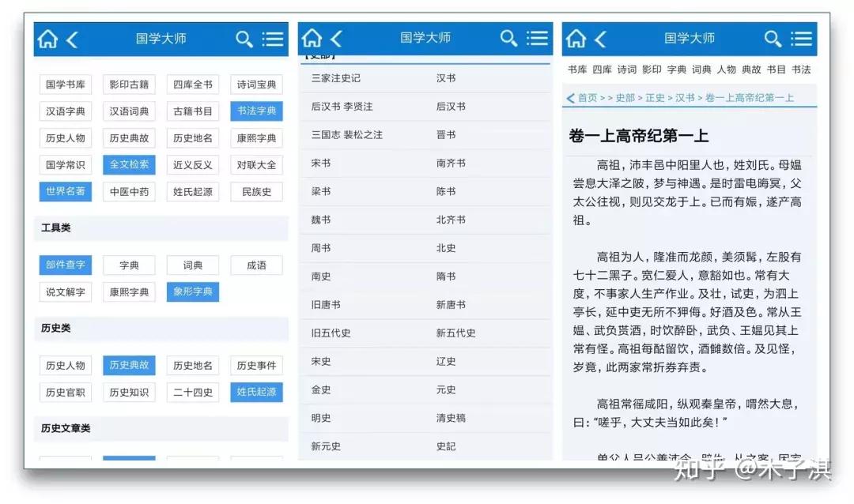Open the hamburger menu on the right panel
Viewport: 854px width, 504px height.
[x=803, y=38]
